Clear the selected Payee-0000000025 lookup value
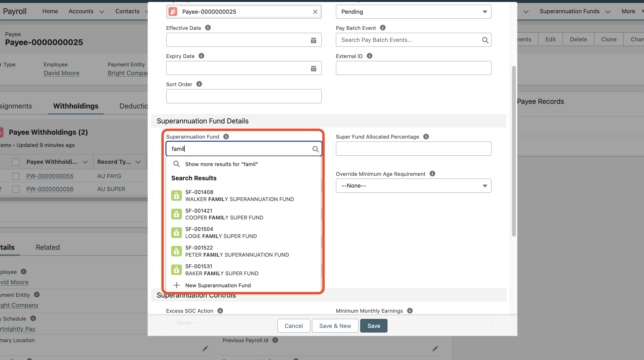 click(x=315, y=12)
